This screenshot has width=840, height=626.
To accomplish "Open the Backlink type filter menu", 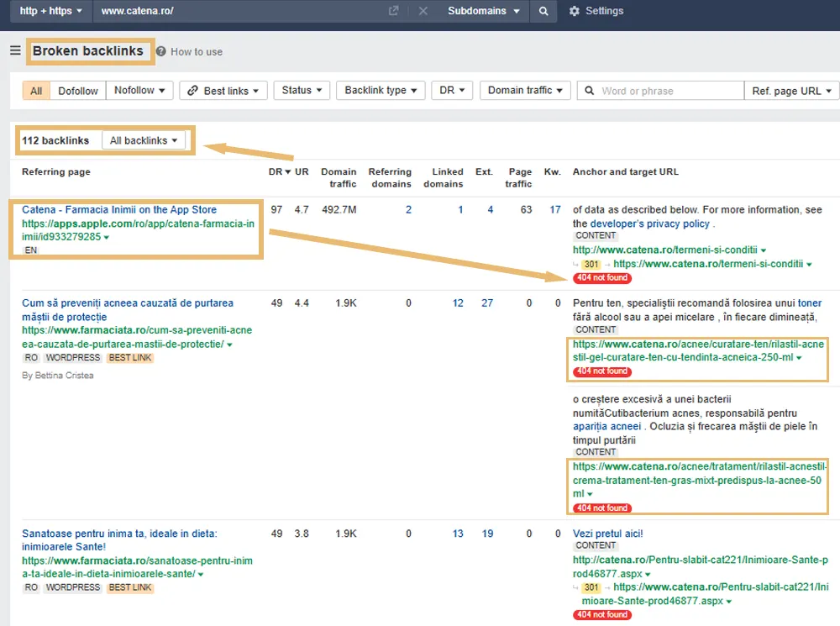I will point(381,91).
